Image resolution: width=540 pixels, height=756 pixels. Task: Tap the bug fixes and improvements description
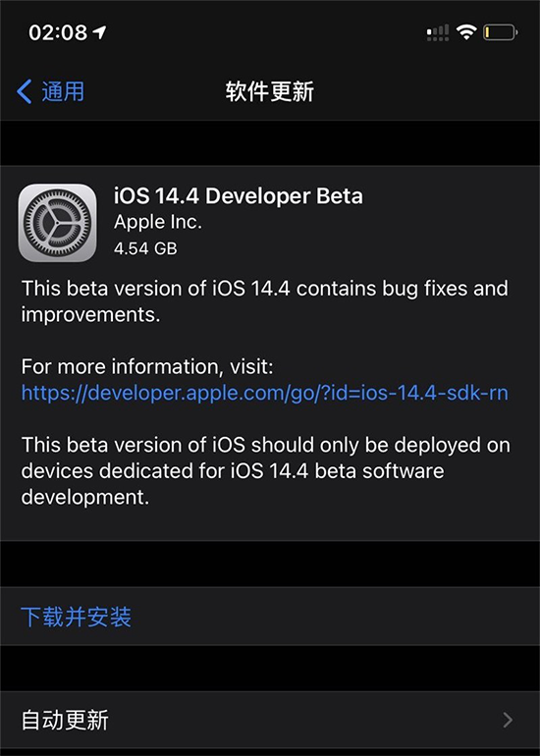[x=265, y=301]
